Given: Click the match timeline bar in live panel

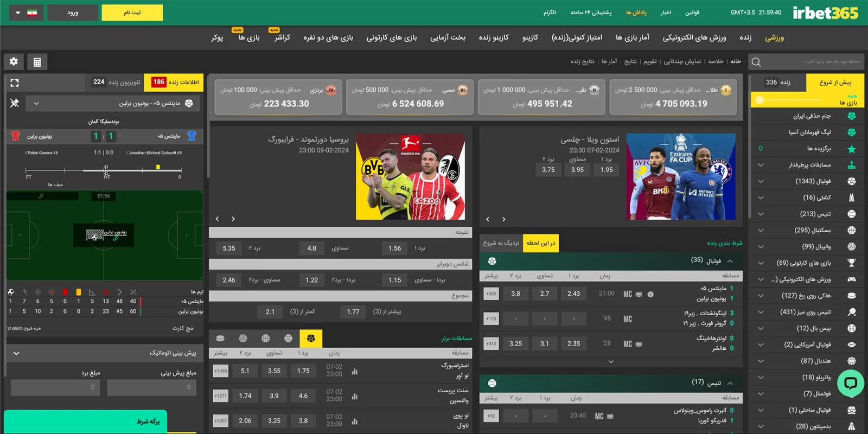Looking at the screenshot, I should 104,170.
